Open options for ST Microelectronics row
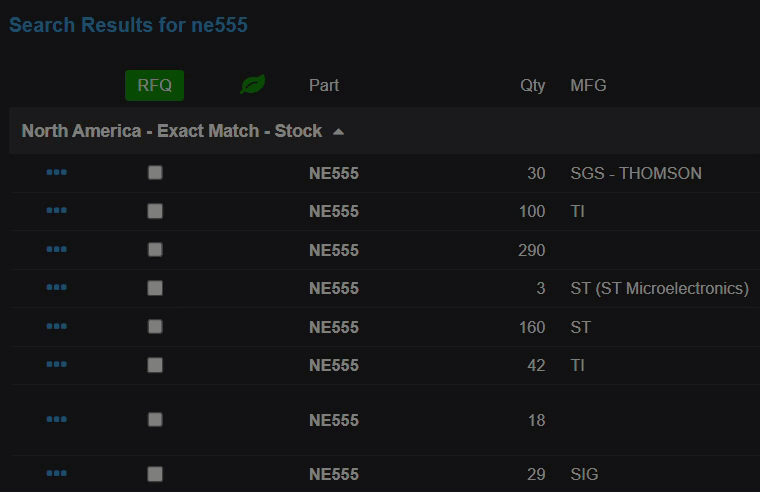The height and width of the screenshot is (492, 760). pyautogui.click(x=56, y=288)
